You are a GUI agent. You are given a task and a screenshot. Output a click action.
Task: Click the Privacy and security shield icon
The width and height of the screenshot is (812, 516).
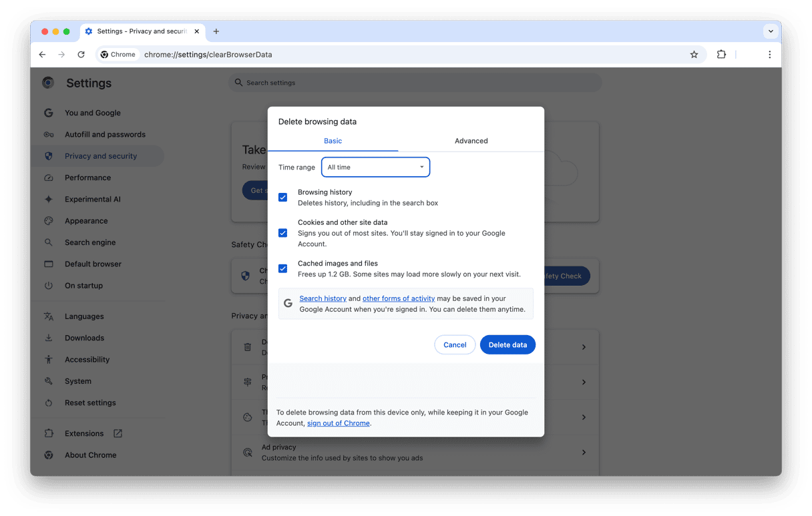pos(49,156)
